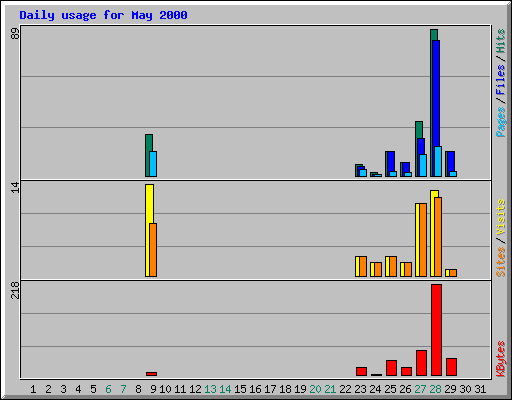
Task: Click the orange "Sites" legend label
Action: [x=500, y=262]
